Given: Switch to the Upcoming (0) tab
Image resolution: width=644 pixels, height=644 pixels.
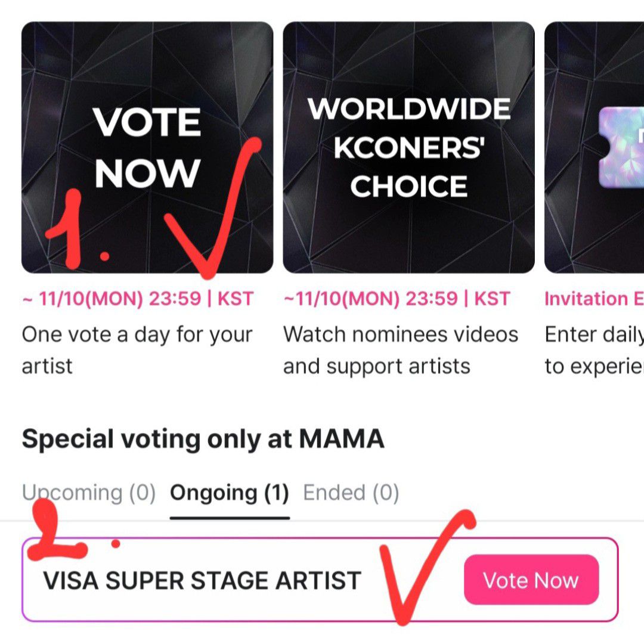Looking at the screenshot, I should pos(88,493).
